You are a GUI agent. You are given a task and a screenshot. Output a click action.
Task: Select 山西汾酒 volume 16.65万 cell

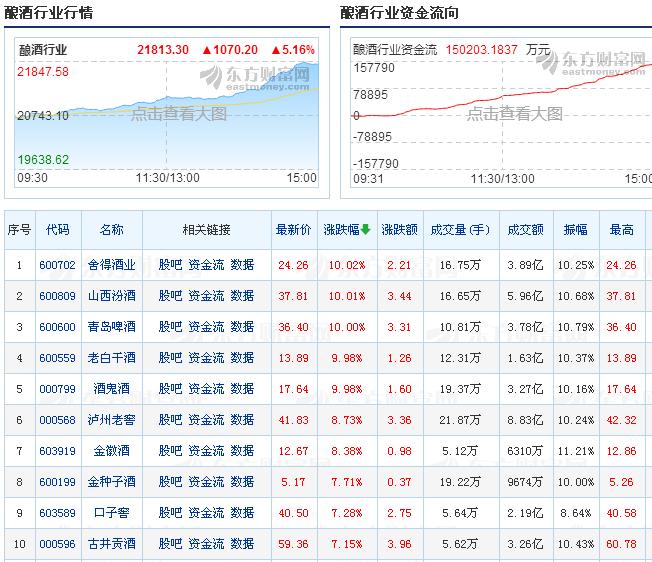[x=460, y=296]
